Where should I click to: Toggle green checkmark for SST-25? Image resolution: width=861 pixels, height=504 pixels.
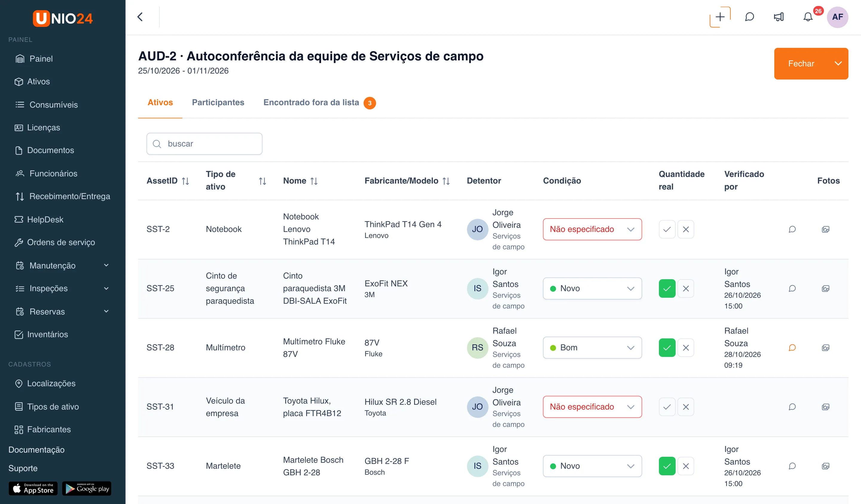(x=667, y=288)
